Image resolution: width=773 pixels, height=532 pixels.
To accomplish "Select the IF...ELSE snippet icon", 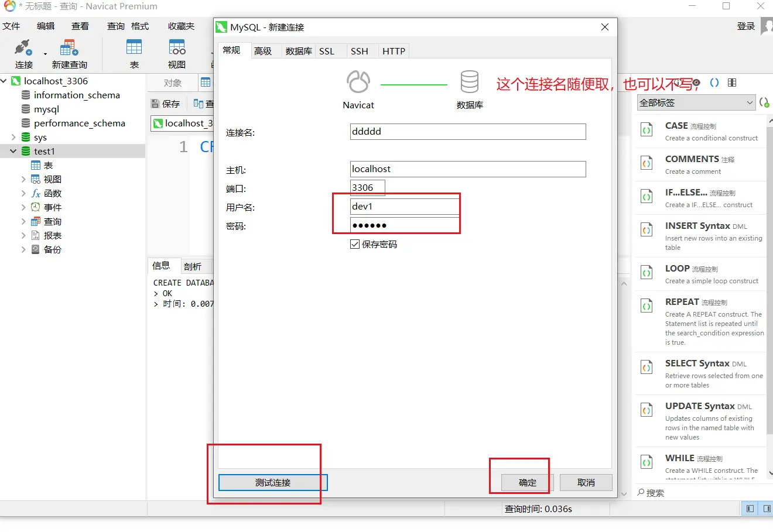I will click(647, 197).
